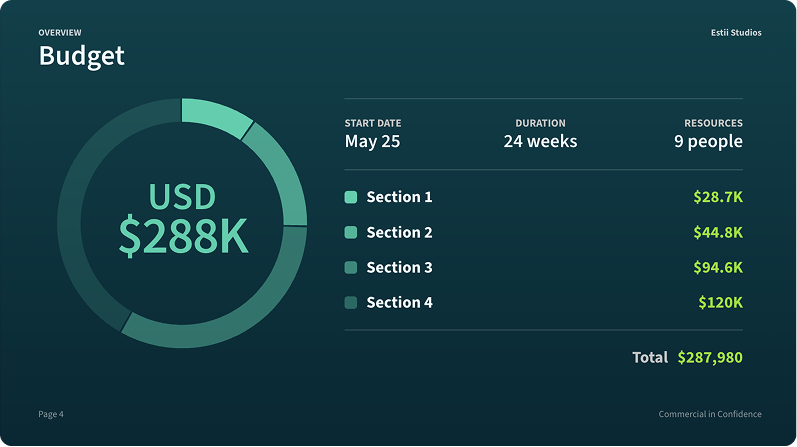This screenshot has height=447, width=797.
Task: Click the Section 3 legend color square
Action: [x=351, y=267]
